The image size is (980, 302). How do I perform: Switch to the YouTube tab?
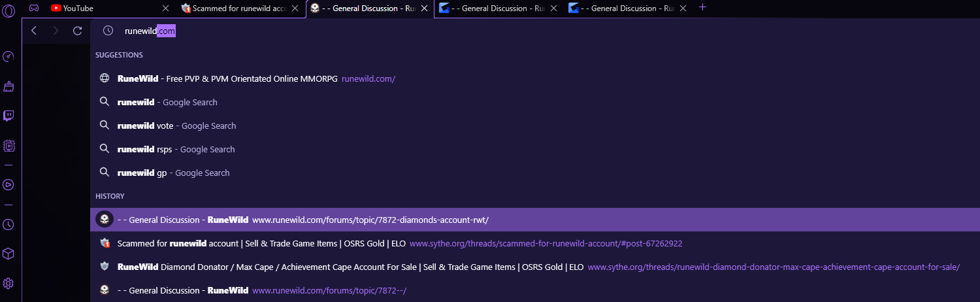point(108,8)
